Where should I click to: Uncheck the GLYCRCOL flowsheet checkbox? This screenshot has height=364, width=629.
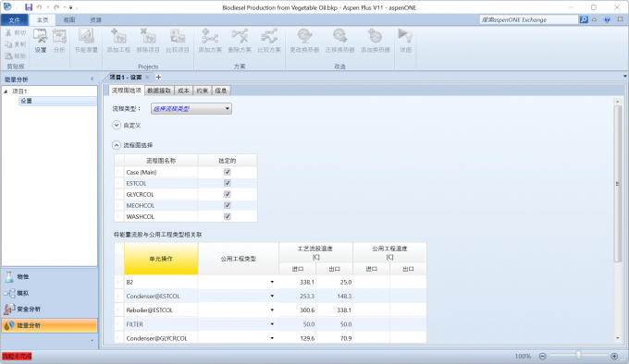(228, 194)
